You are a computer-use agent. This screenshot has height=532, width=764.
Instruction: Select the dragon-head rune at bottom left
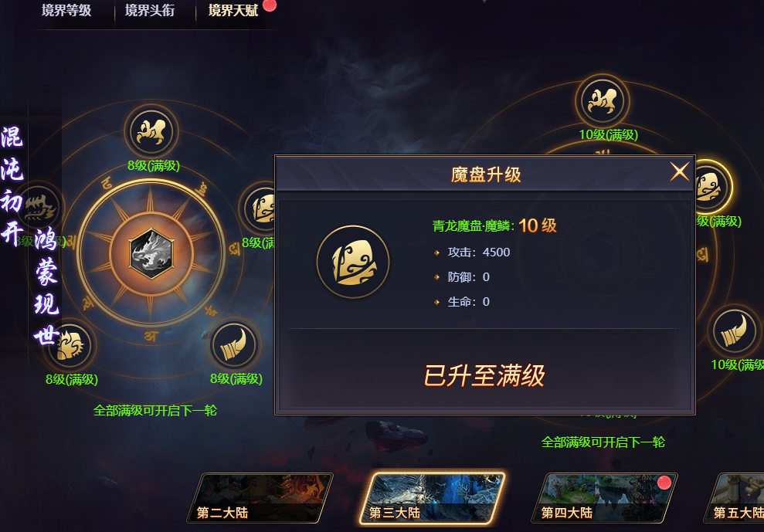click(x=70, y=346)
